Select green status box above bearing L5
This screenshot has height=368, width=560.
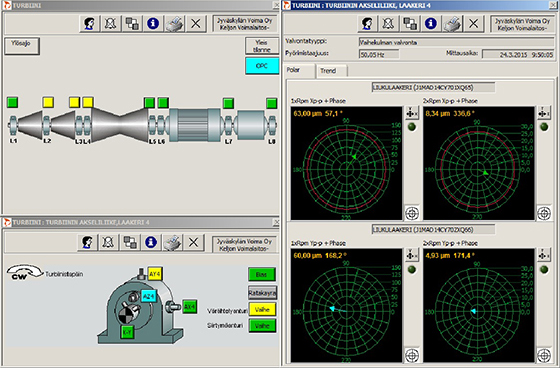149,103
